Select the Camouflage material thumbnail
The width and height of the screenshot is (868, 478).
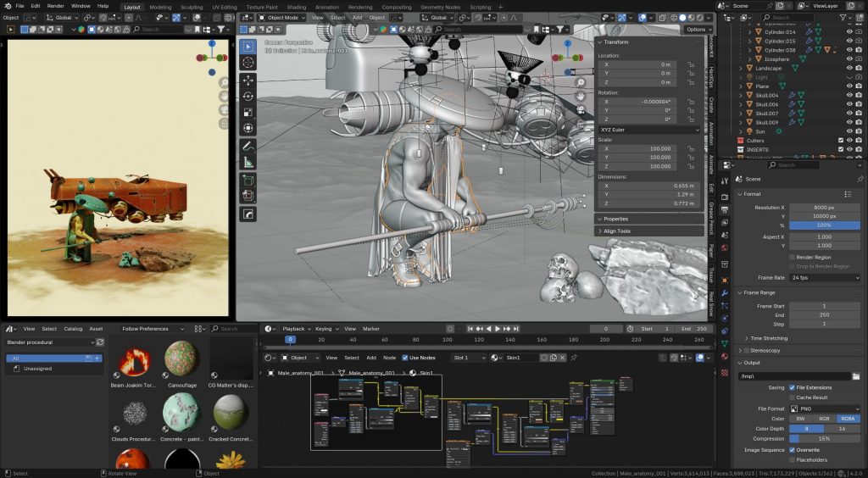pyautogui.click(x=181, y=360)
